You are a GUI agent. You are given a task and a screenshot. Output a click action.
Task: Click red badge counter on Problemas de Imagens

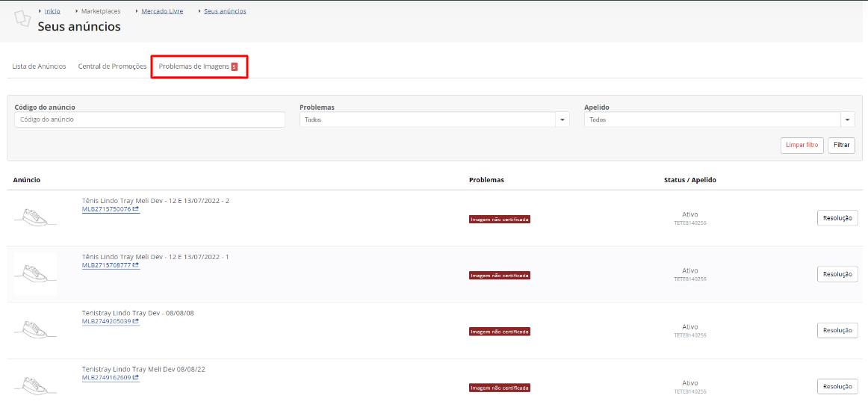pyautogui.click(x=234, y=66)
